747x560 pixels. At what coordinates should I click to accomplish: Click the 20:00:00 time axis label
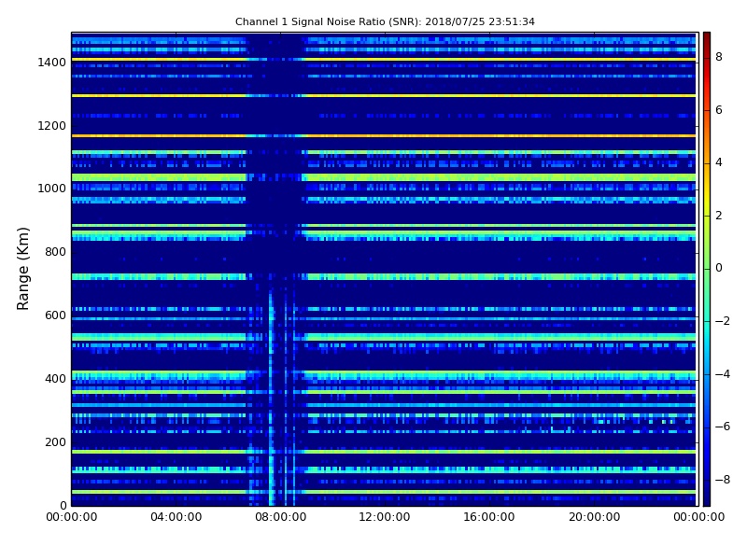595,517
